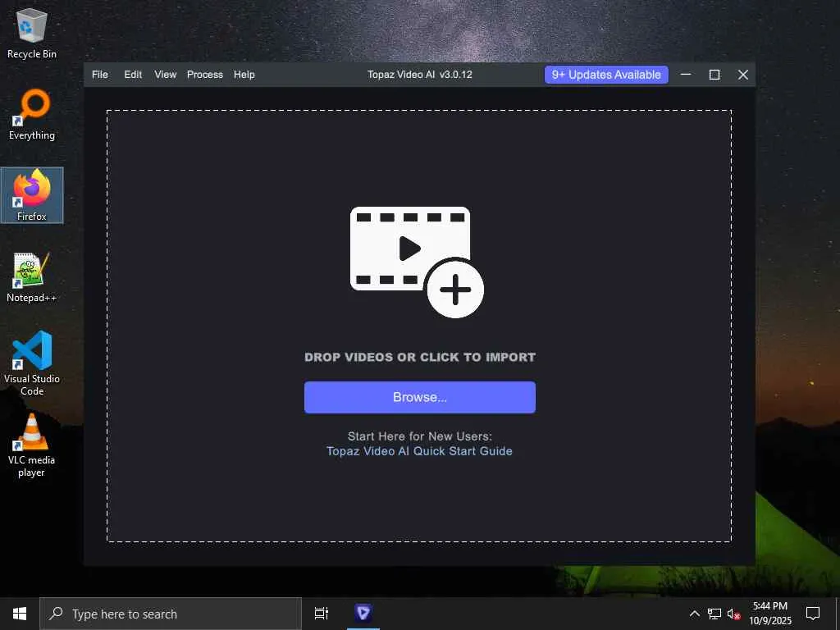Select the Everything desktop shortcut
840x630 pixels.
pos(32,115)
